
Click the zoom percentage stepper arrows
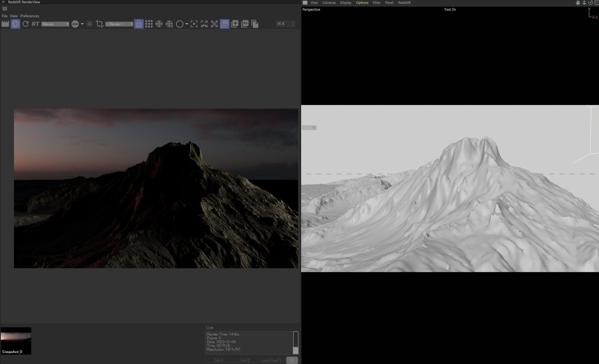tap(294, 24)
